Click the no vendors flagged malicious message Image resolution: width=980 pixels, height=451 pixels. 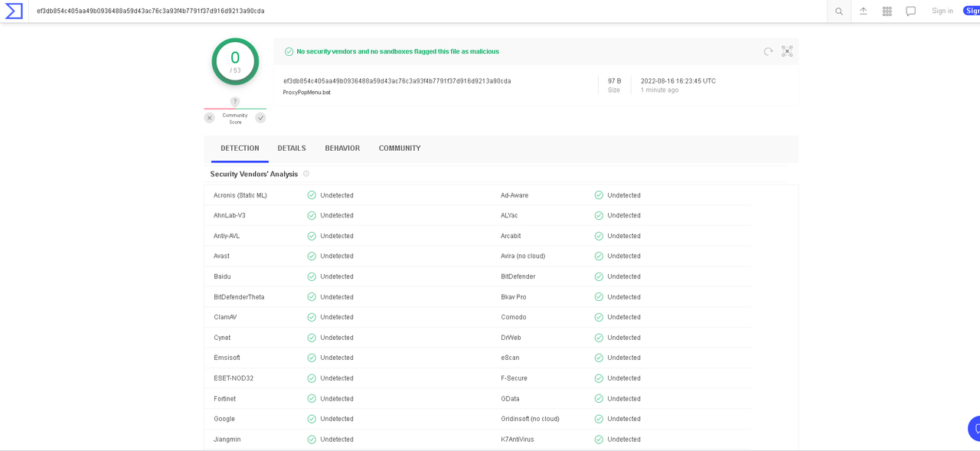(397, 51)
